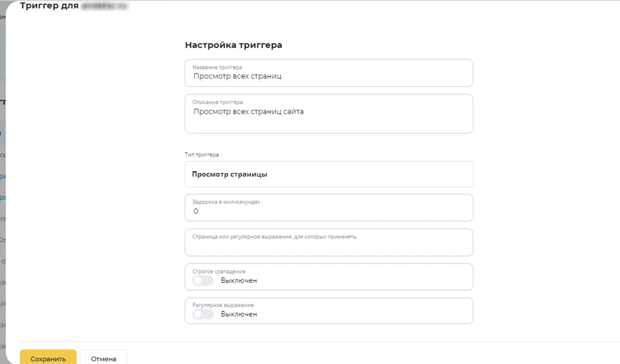
Task: Click the Выключен label under Регулярное выражение
Action: [x=239, y=314]
